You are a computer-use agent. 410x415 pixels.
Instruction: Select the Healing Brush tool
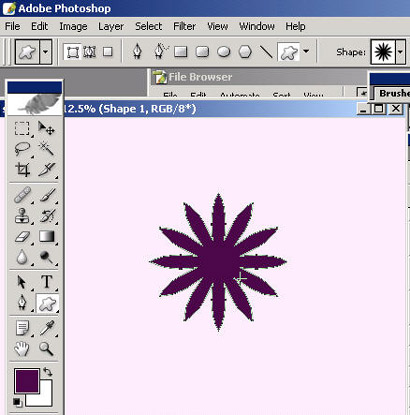(x=22, y=195)
